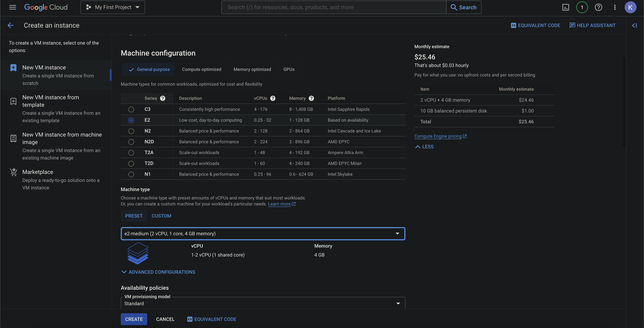Image resolution: width=644 pixels, height=328 pixels.
Task: Click the search magnifier button
Action: tap(463, 7)
